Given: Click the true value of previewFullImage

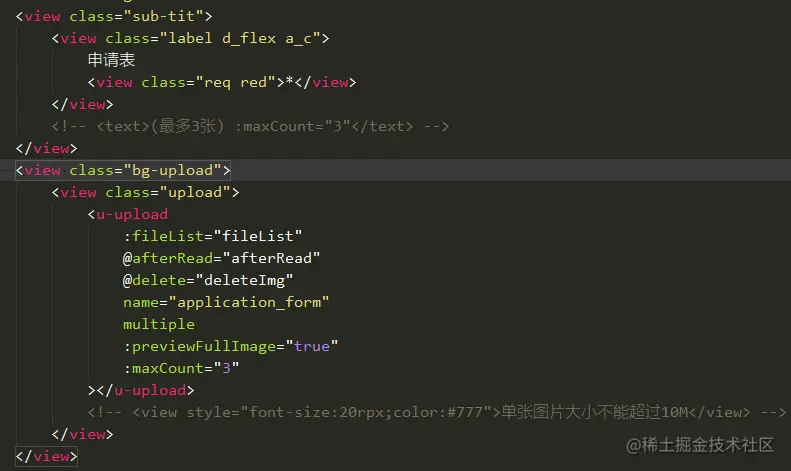Looking at the screenshot, I should tap(312, 346).
